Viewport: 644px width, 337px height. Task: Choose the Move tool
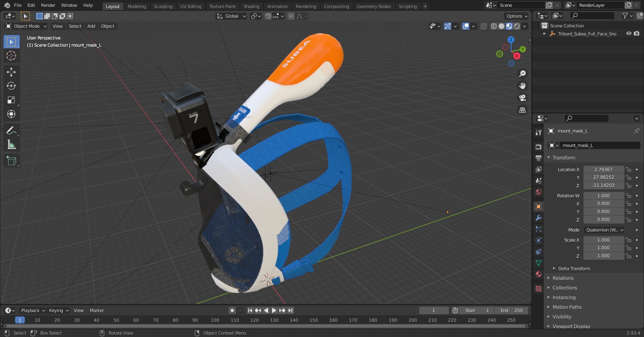(11, 72)
